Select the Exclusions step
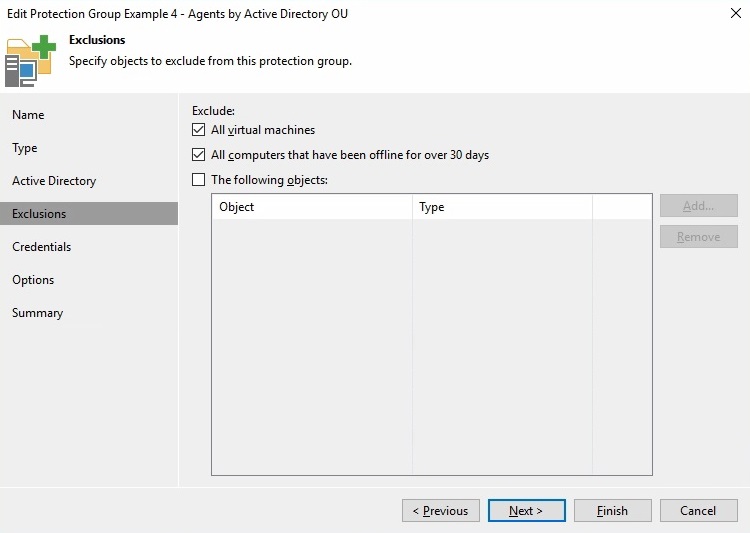Screen dimensions: 750x533 coord(39,214)
